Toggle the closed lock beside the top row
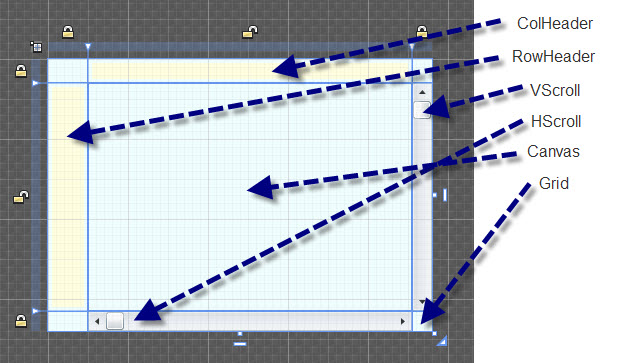Screen dimensions: 631x363 point(21,71)
